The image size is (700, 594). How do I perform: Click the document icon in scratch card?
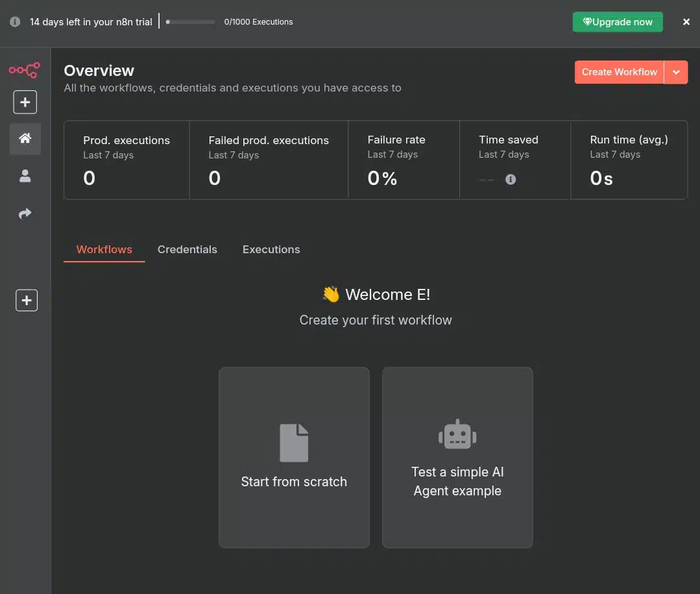point(294,443)
